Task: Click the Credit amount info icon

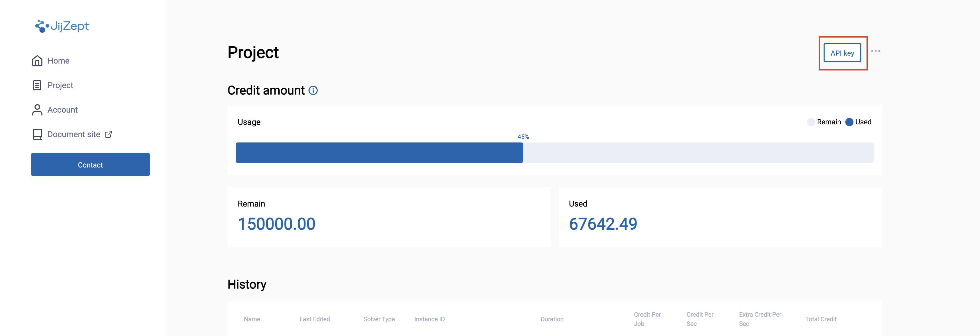Action: click(313, 90)
